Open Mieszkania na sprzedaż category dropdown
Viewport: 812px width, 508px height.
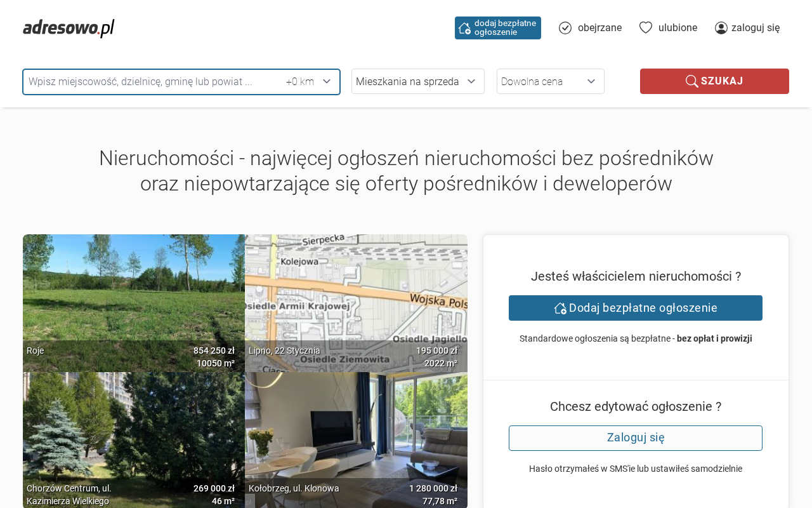[x=417, y=81]
